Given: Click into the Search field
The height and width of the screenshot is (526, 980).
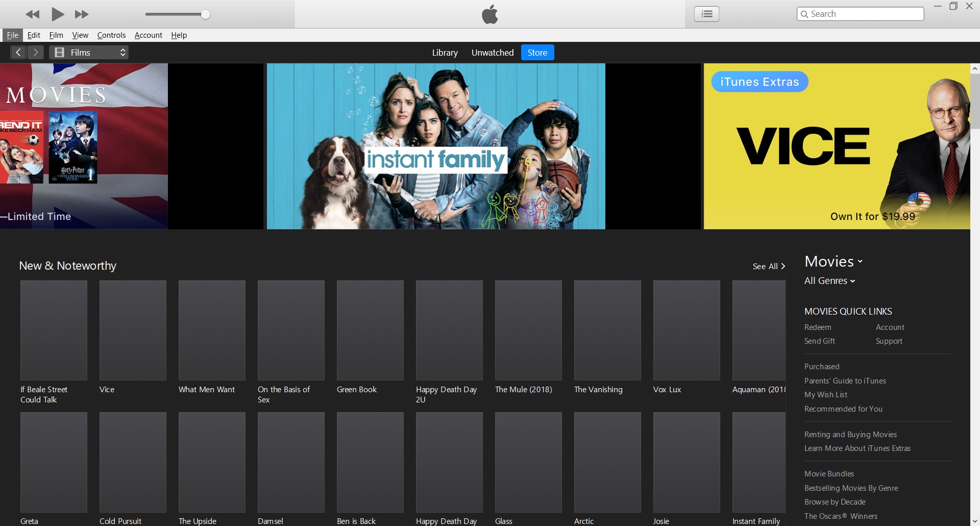Looking at the screenshot, I should point(861,14).
